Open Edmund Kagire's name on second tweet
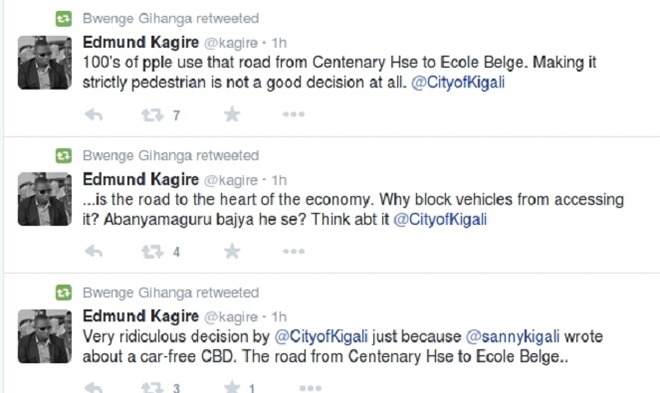Image resolution: width=660 pixels, height=393 pixels. click(141, 180)
